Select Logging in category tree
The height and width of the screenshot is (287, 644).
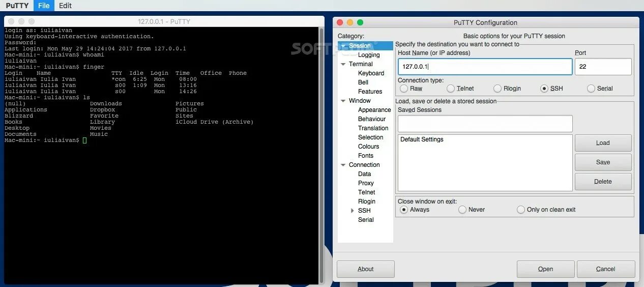click(369, 55)
